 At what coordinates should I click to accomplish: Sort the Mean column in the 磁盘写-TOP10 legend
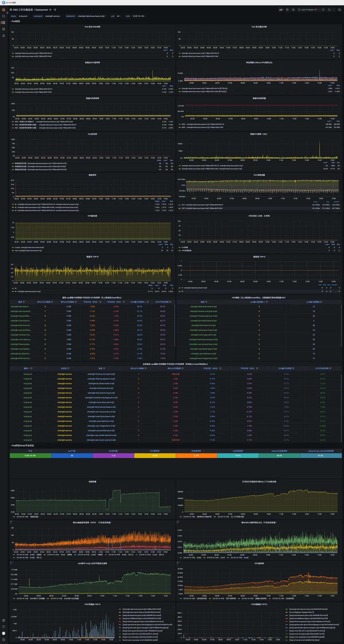point(150,285)
